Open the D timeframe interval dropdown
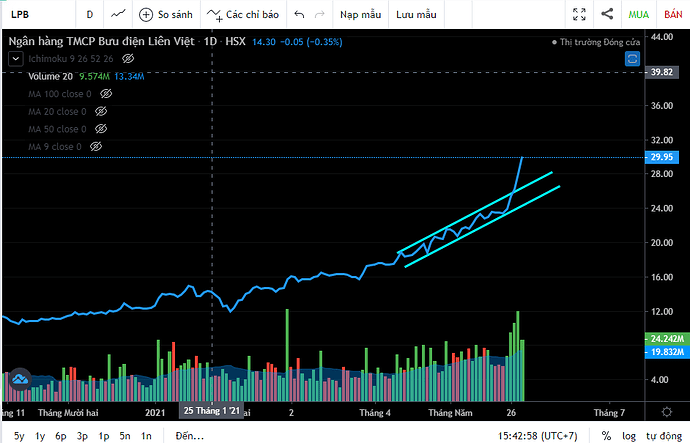 pyautogui.click(x=90, y=15)
